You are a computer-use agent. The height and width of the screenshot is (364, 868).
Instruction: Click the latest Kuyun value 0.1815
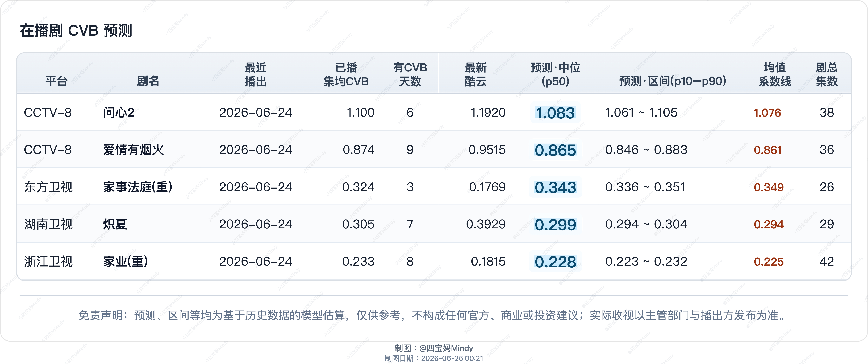point(488,261)
